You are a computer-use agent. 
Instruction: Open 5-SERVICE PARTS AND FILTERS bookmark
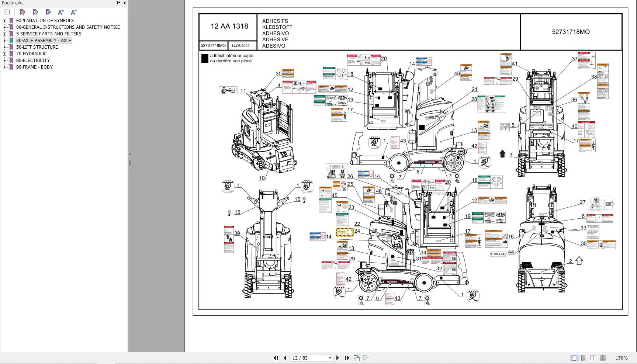pyautogui.click(x=48, y=34)
